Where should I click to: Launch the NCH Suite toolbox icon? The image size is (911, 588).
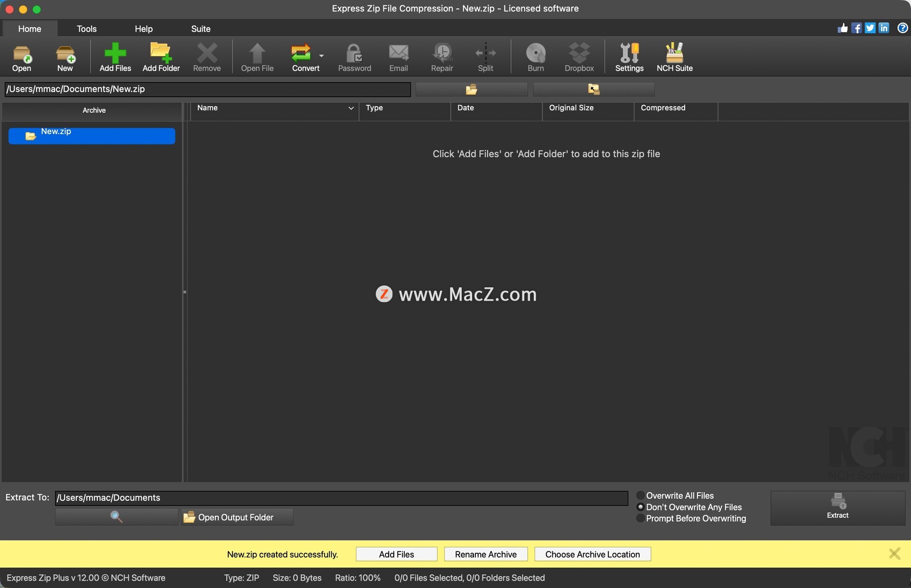674,53
